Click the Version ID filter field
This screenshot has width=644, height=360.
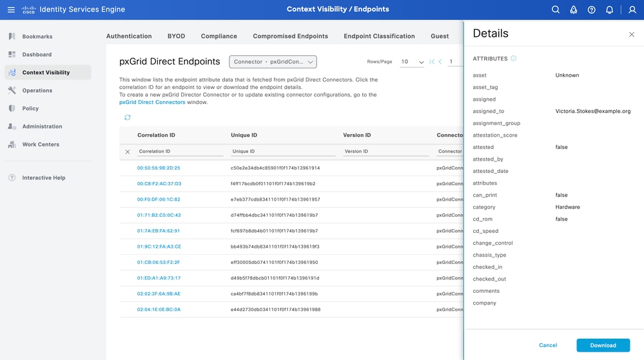385,152
